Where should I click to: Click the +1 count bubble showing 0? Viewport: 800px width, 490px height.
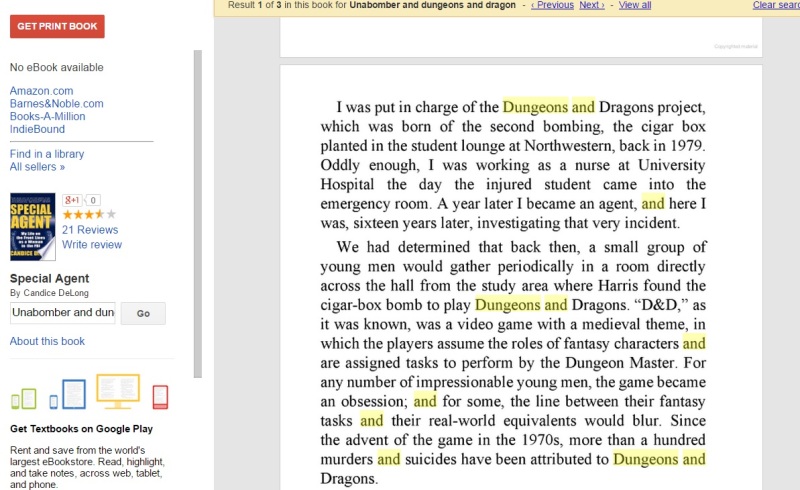(93, 200)
